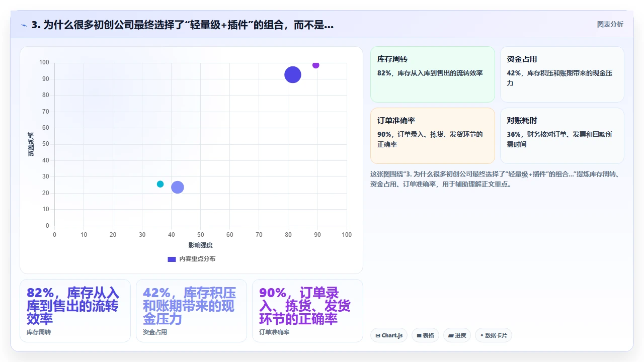Image resolution: width=644 pixels, height=362 pixels.
Task: Click the 90% 订单准确率 stat card below chart
Action: 307,311
